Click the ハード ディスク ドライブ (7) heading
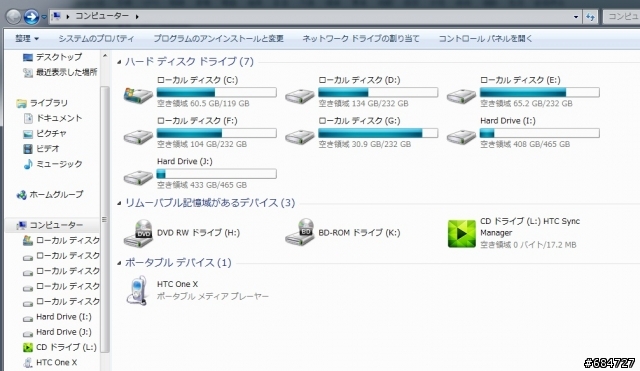Image resolution: width=640 pixels, height=371 pixels. pyautogui.click(x=189, y=62)
